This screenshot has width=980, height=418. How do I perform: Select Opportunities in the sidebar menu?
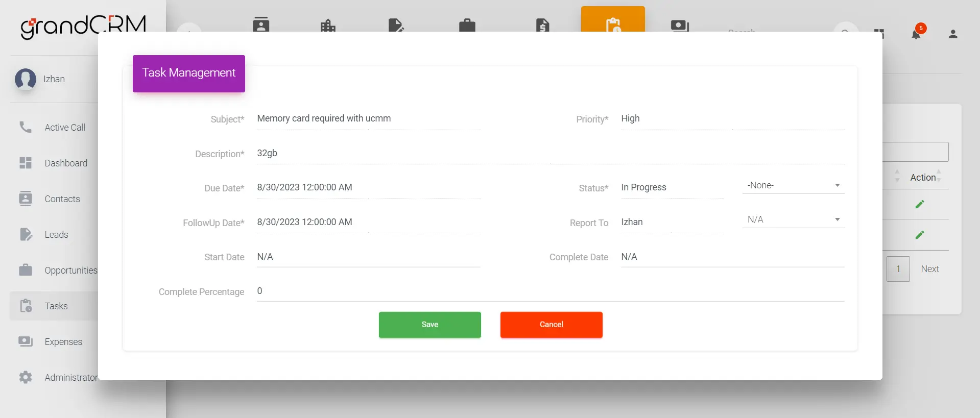pyautogui.click(x=70, y=271)
